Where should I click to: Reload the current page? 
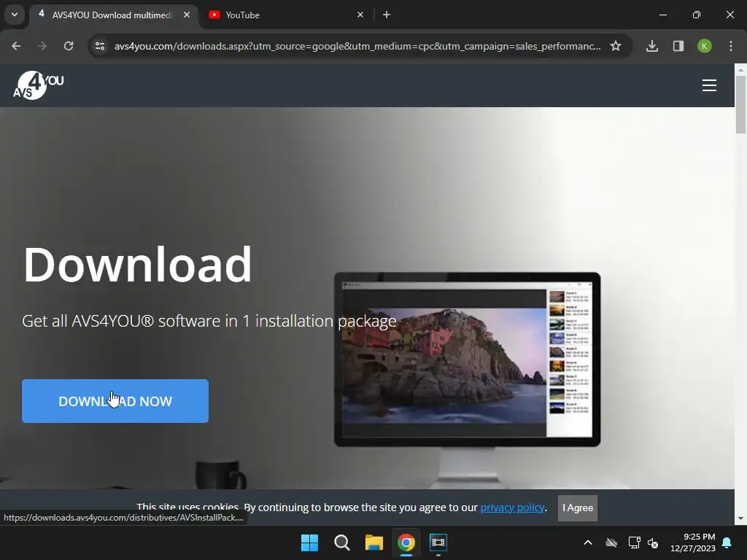point(69,46)
